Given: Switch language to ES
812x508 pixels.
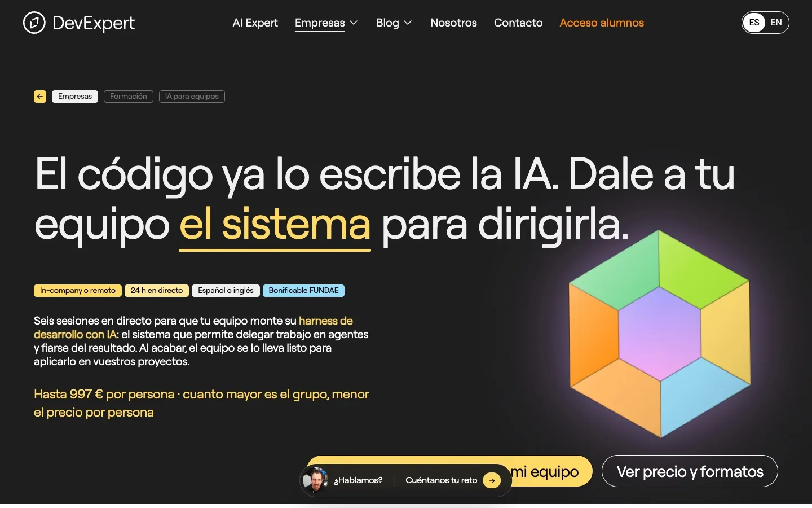Looking at the screenshot, I should click(x=754, y=23).
